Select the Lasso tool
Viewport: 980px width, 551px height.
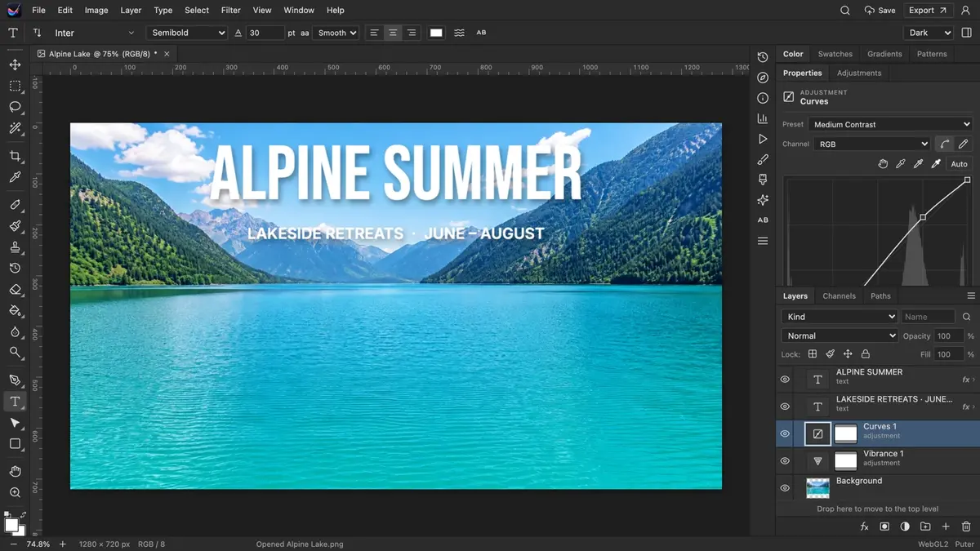pos(15,107)
